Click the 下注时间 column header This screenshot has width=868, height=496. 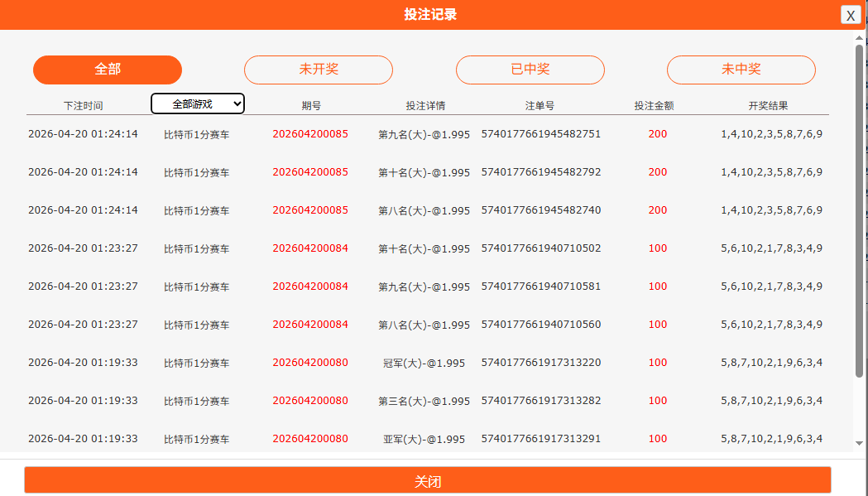pos(84,106)
